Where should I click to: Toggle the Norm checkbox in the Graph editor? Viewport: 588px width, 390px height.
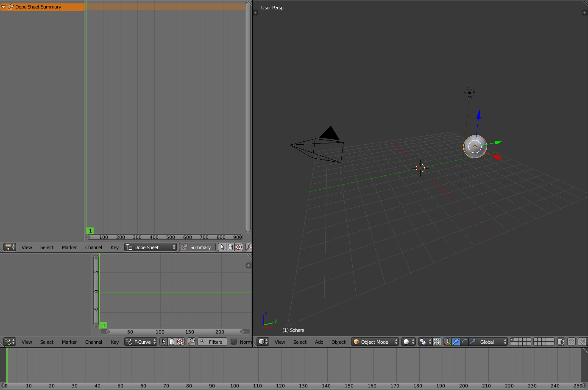click(234, 342)
